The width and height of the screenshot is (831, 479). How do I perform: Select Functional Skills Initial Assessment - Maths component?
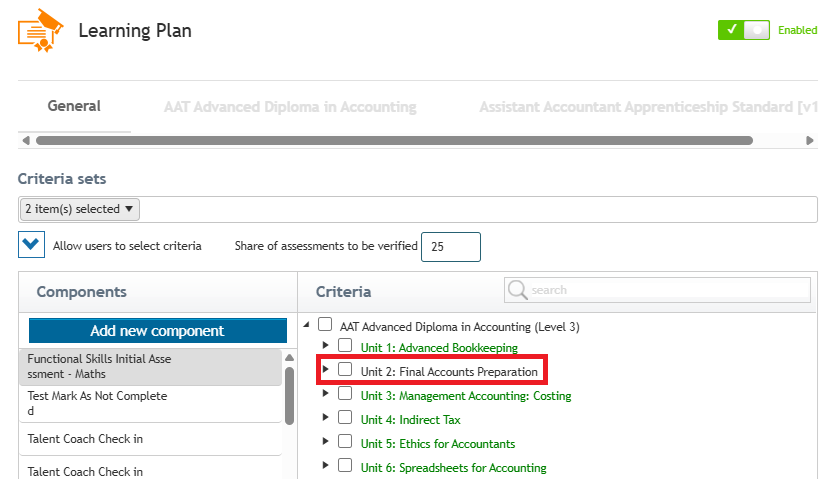click(151, 367)
